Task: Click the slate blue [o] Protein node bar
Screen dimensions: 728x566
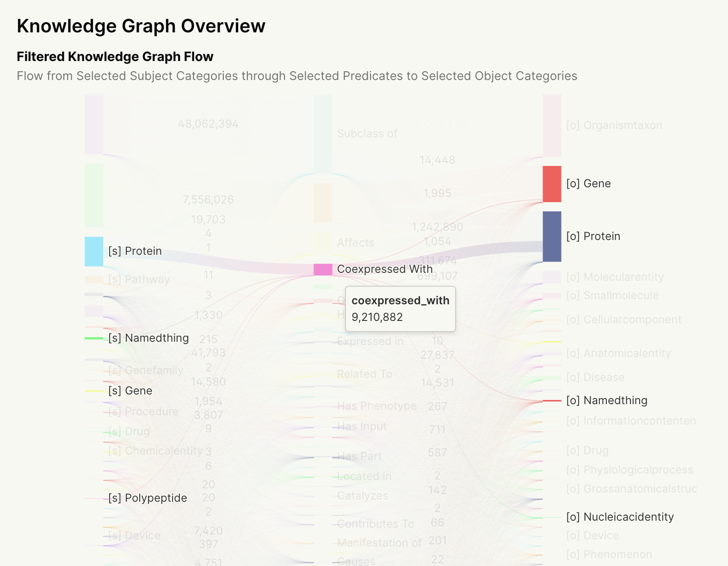Action: (x=552, y=236)
